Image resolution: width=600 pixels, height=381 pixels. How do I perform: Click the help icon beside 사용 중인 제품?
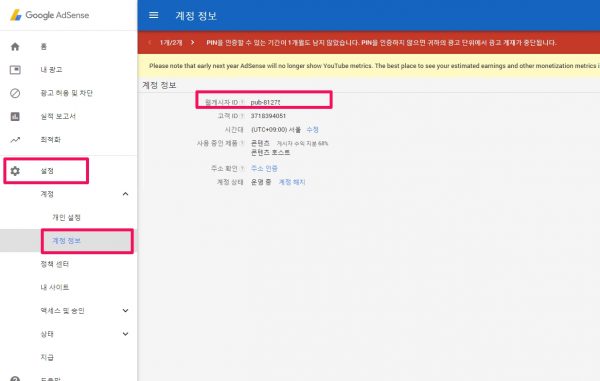(x=242, y=143)
